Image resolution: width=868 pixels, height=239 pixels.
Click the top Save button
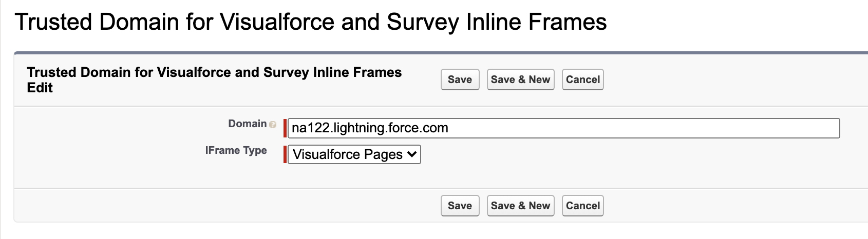460,79
